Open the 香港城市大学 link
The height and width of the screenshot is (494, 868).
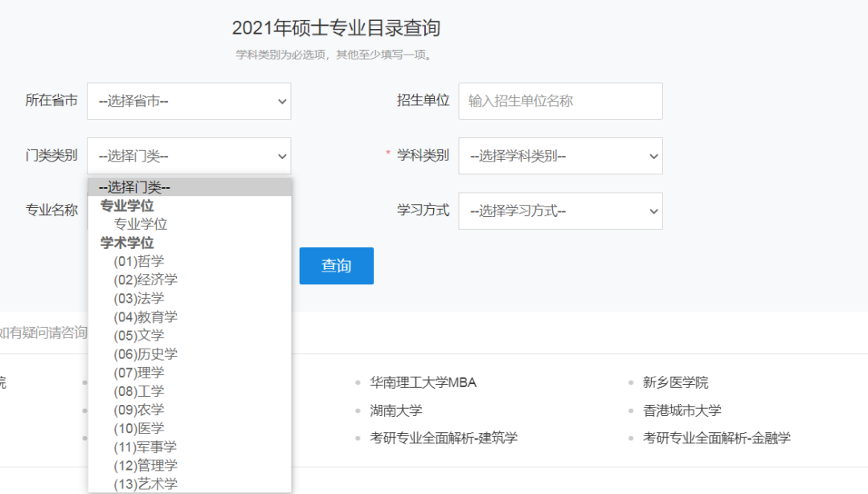pyautogui.click(x=682, y=410)
